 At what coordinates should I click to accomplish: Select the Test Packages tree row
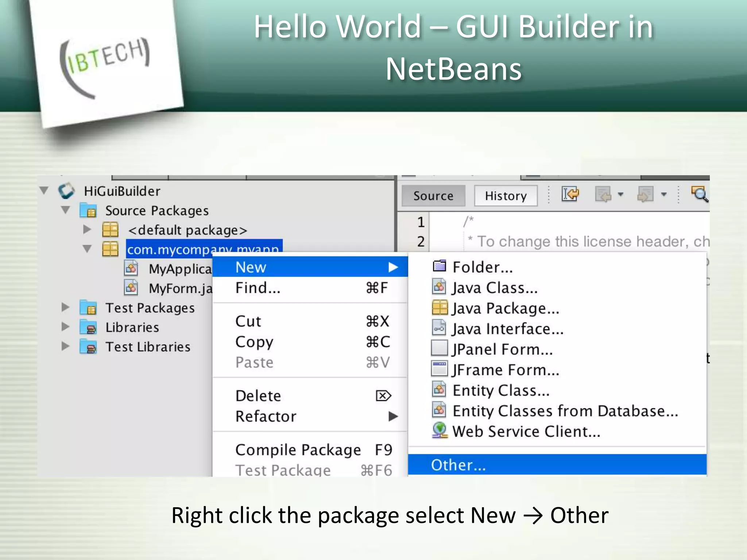(150, 308)
